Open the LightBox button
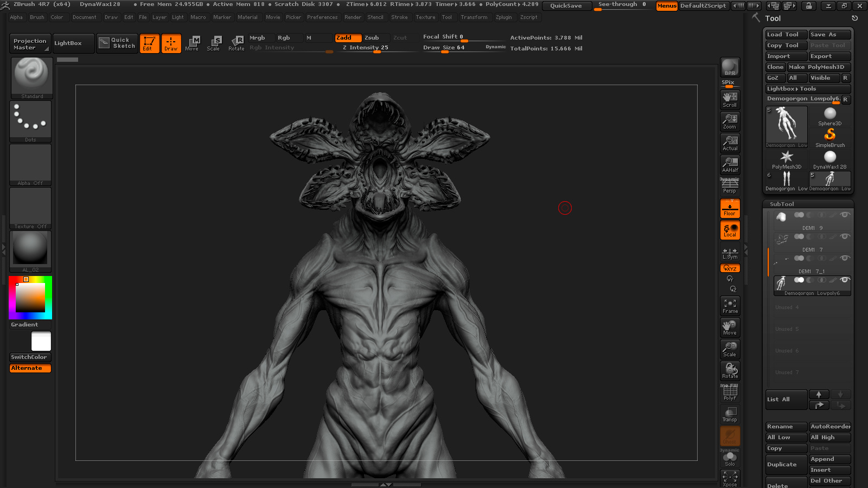The width and height of the screenshot is (868, 488). [x=74, y=43]
